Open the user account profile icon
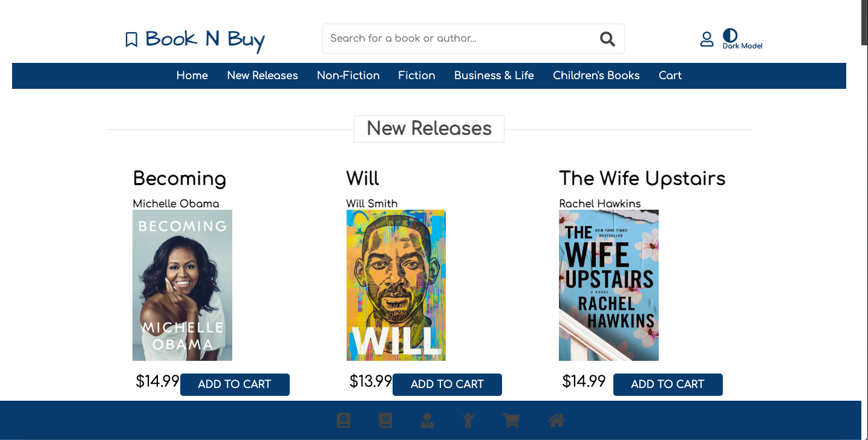Image resolution: width=868 pixels, height=440 pixels. pos(706,39)
